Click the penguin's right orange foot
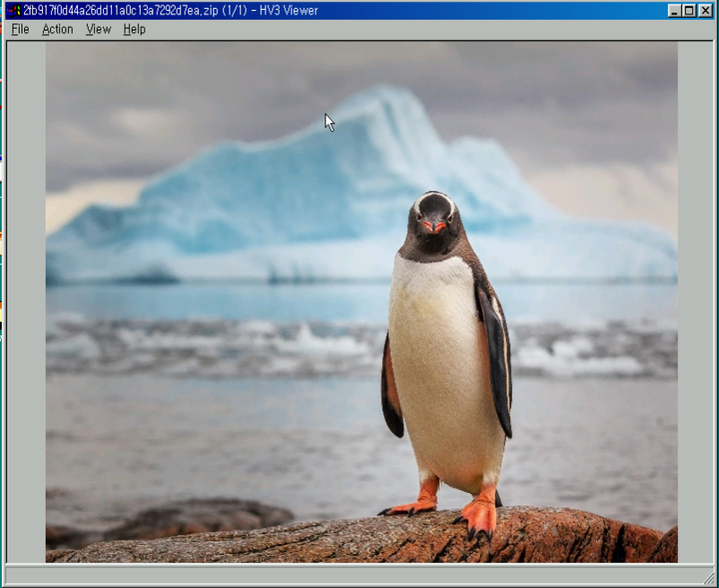The image size is (719, 588). point(480,515)
